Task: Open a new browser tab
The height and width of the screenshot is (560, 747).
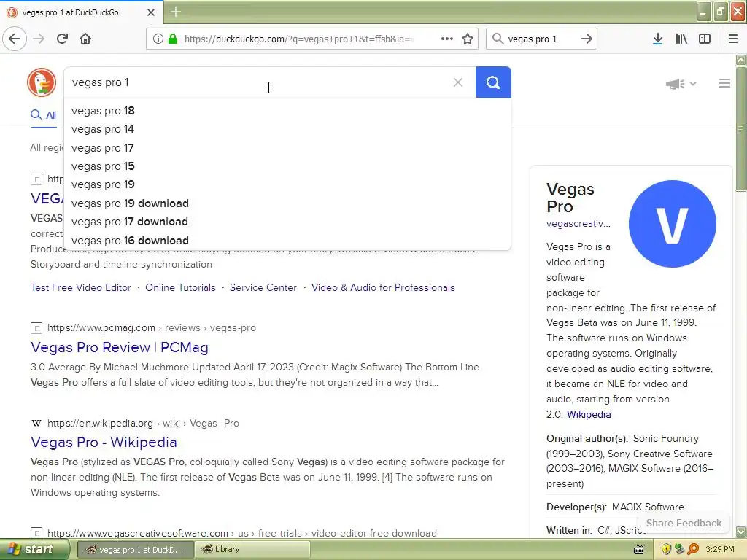Action: [176, 12]
